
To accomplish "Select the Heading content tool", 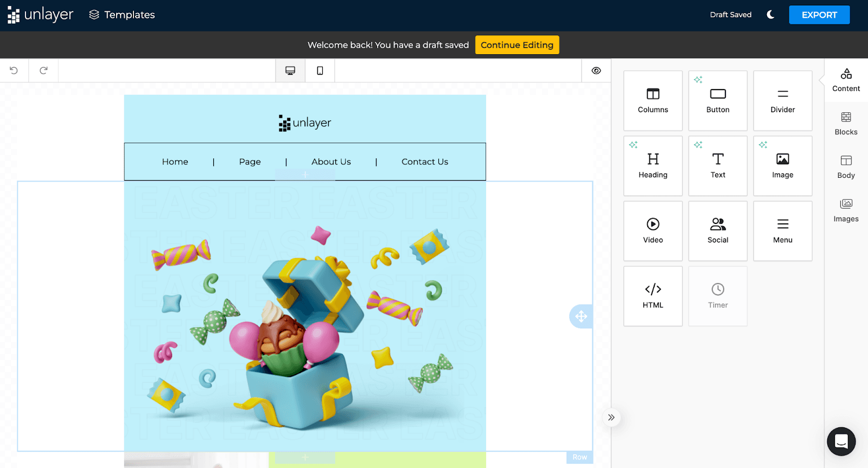I will [x=653, y=166].
